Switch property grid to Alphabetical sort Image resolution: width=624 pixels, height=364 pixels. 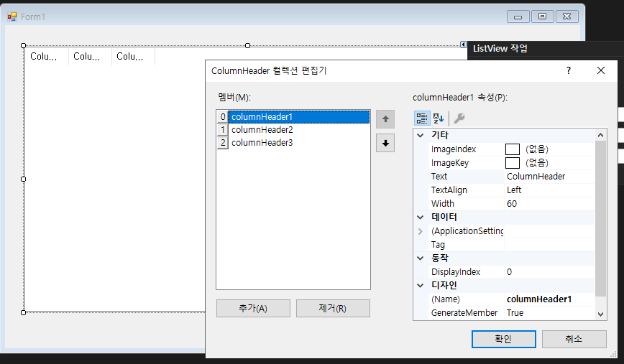439,118
